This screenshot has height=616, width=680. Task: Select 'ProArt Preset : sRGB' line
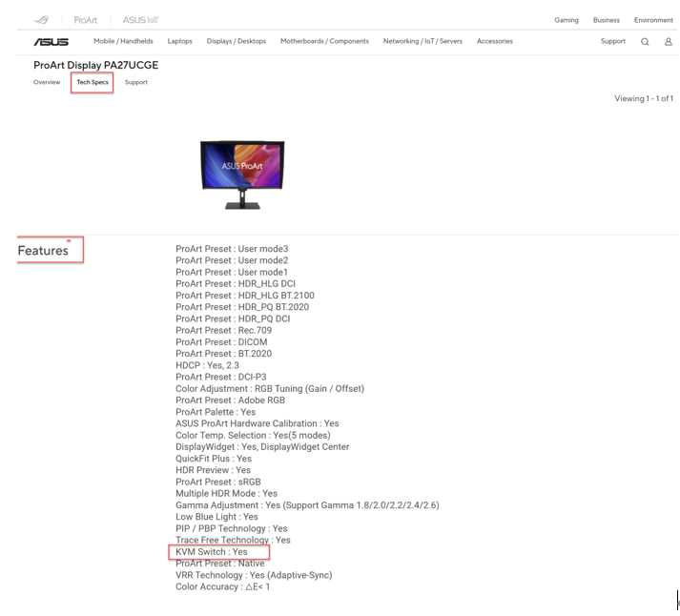tap(218, 483)
